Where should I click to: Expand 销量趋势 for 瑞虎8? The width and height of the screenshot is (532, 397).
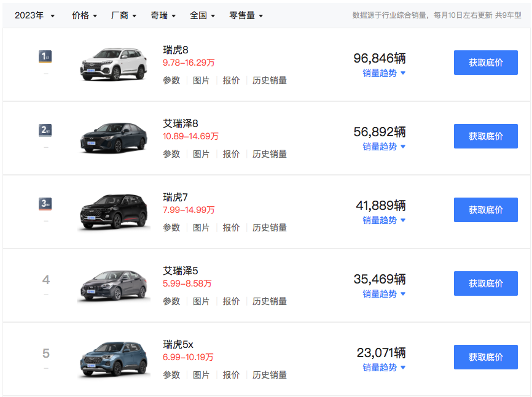[384, 73]
